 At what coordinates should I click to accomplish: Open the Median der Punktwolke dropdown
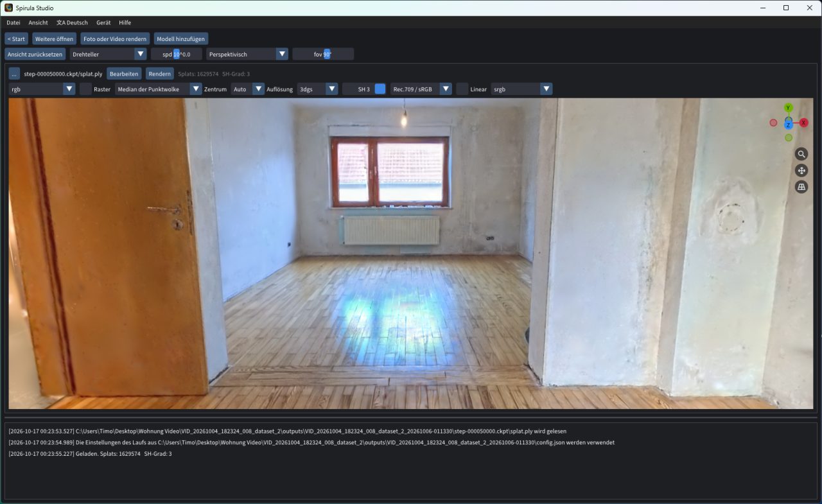pos(159,89)
